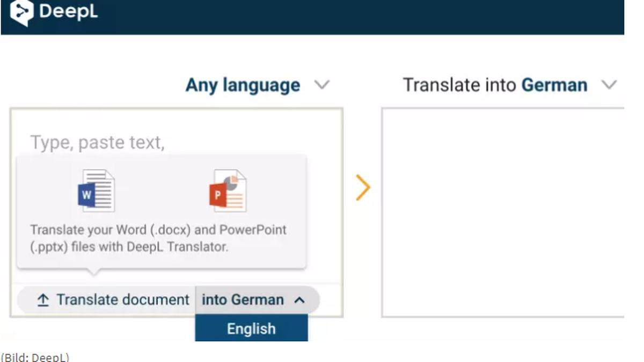Click the Word and PowerPoint tooltip text

pyautogui.click(x=158, y=238)
